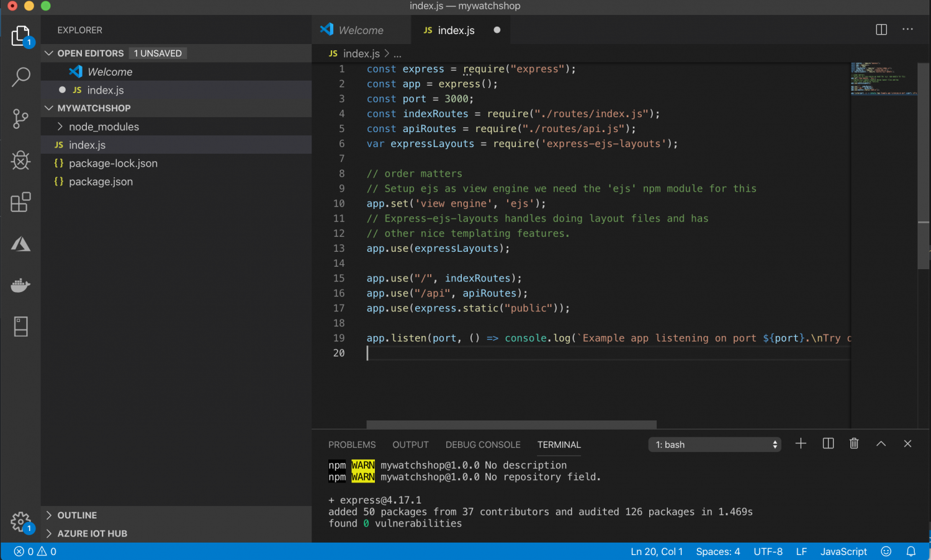Viewport: 931px width, 560px height.
Task: Open Welcome in open editors list
Action: [176, 72]
